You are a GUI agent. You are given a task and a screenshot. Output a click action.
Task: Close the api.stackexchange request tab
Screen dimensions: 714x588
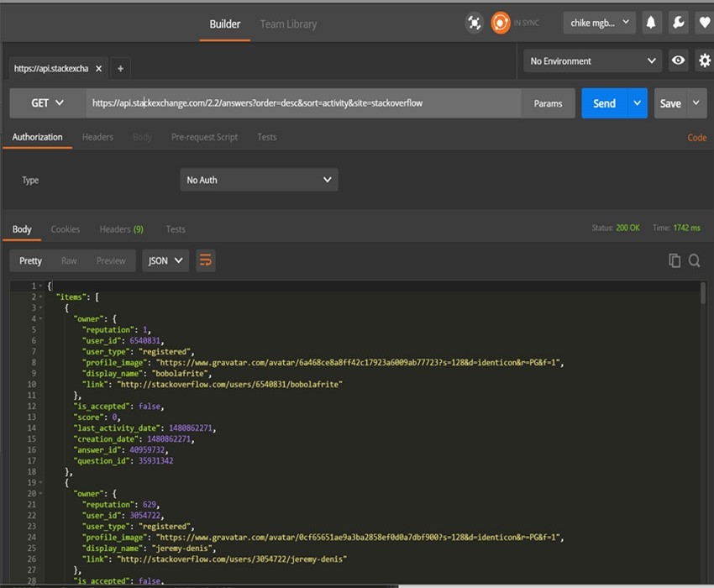coord(99,69)
